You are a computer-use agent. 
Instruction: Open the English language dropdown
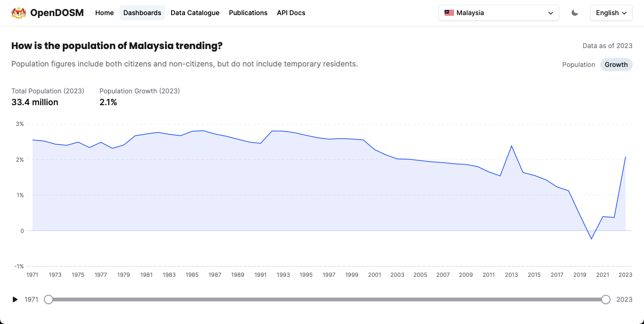(x=611, y=13)
